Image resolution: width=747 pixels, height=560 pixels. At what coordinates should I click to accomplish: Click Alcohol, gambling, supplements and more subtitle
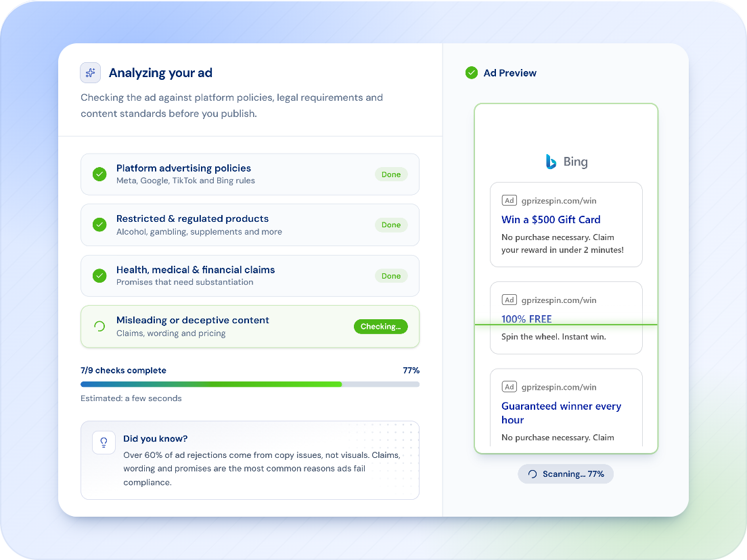pyautogui.click(x=199, y=231)
